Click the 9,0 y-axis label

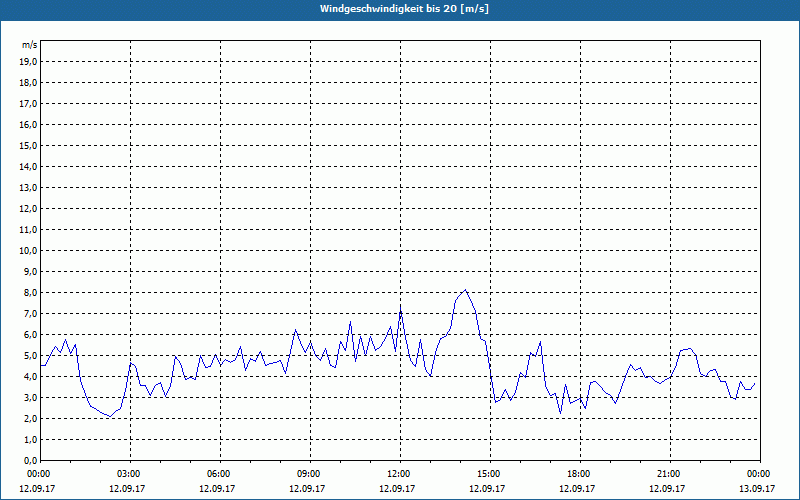[31, 271]
